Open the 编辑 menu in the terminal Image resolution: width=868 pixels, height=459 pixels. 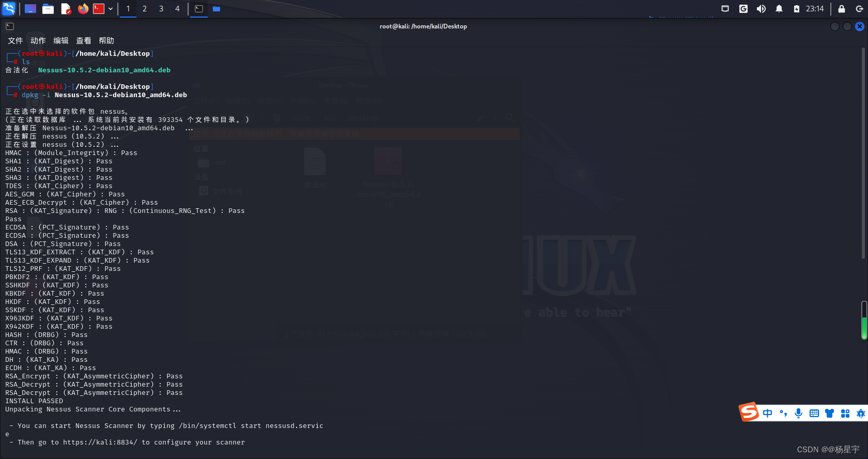pos(61,41)
